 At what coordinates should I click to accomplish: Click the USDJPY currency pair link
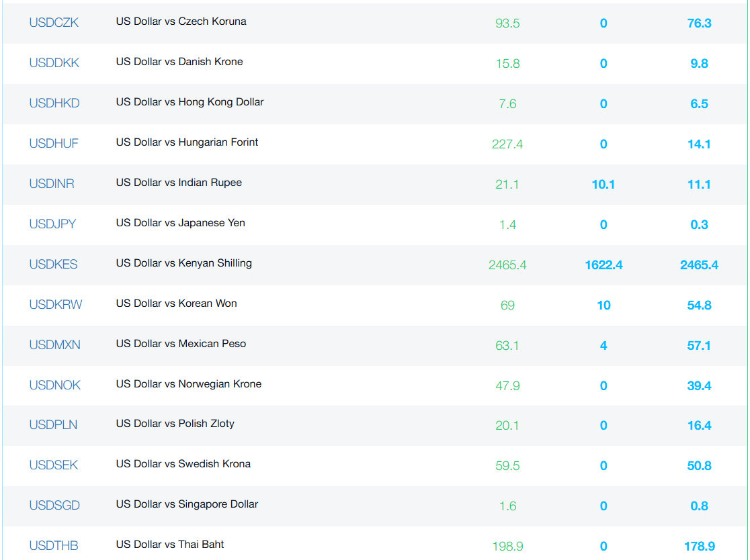tap(52, 224)
